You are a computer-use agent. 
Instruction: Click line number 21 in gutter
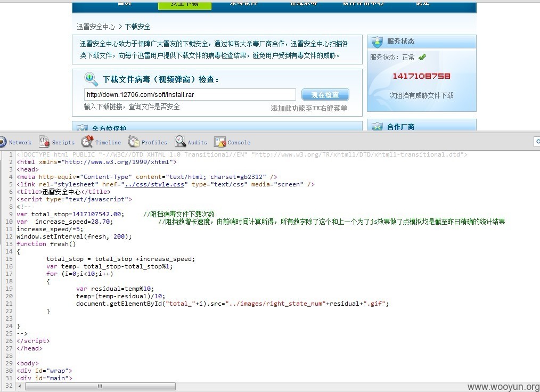(x=9, y=304)
